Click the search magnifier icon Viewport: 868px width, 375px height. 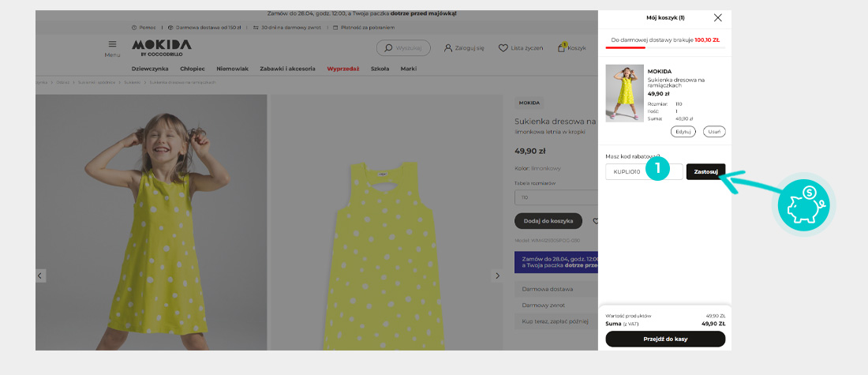(x=388, y=48)
